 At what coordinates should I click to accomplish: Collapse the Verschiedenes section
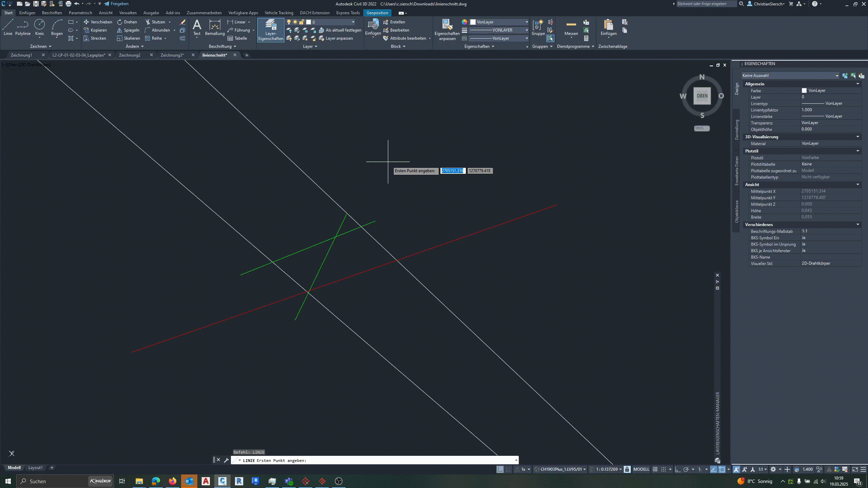pyautogui.click(x=858, y=224)
